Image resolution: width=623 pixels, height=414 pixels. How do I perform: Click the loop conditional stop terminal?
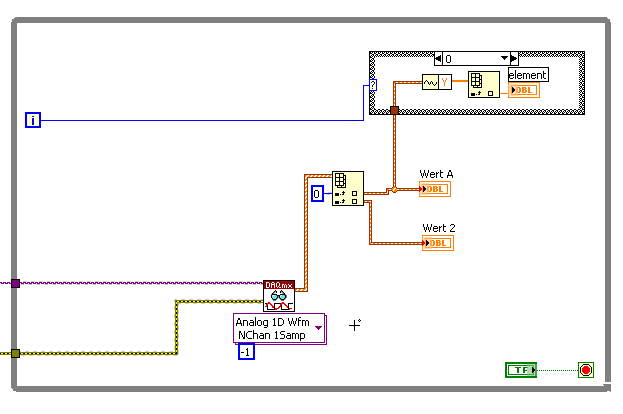point(586,370)
